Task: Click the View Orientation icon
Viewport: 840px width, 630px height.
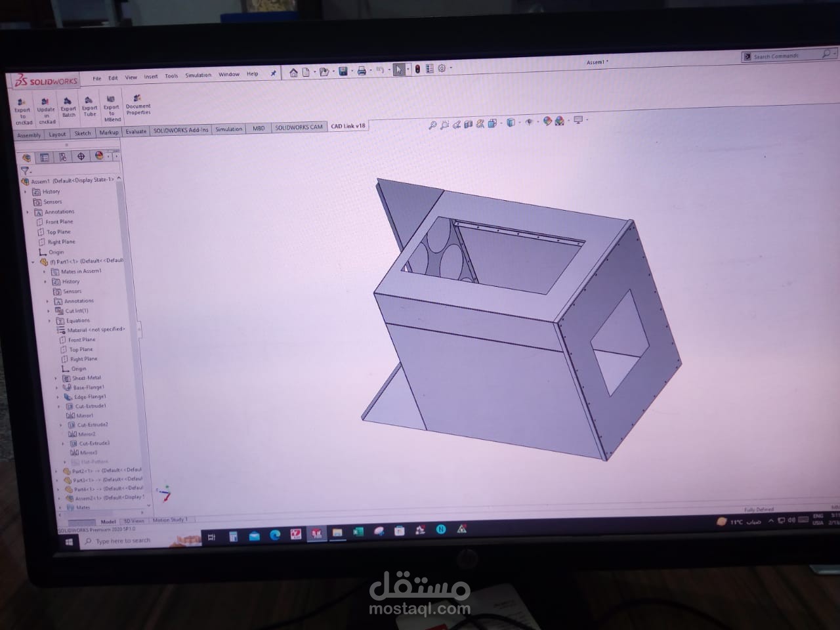Action: point(492,123)
